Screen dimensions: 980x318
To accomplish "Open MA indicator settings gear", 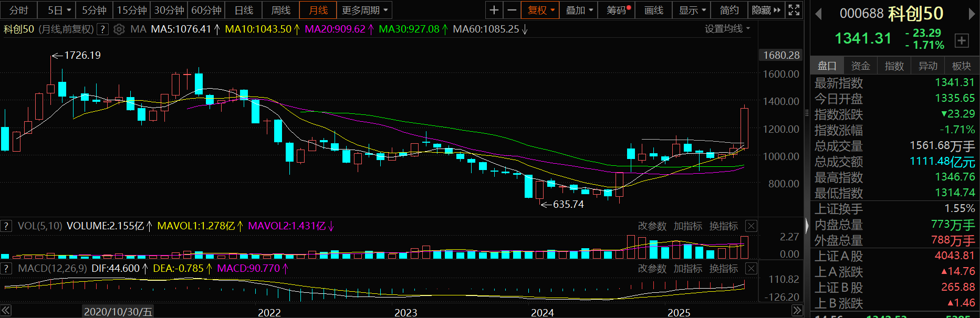I will (119, 29).
